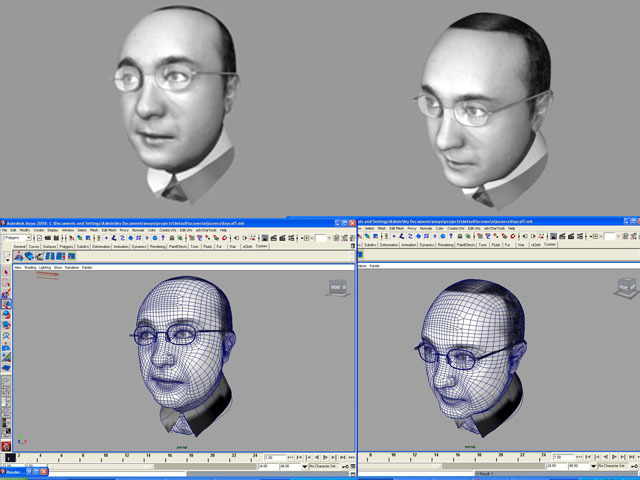
Task: Open the Normals menu in right window
Action: click(x=426, y=228)
